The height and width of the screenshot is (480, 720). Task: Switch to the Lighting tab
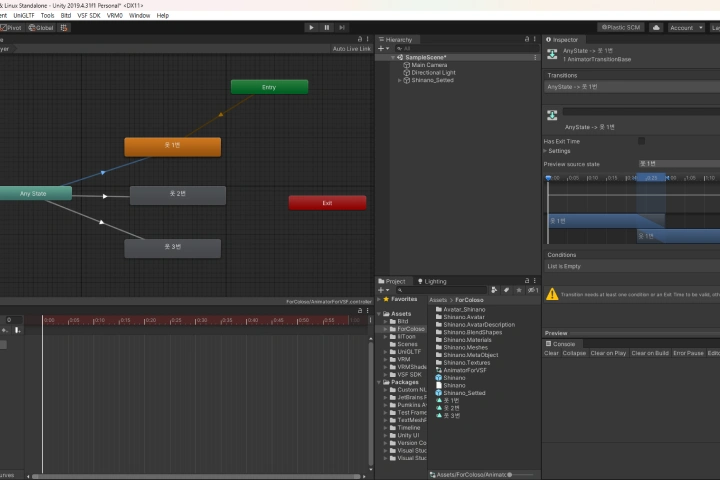432,281
